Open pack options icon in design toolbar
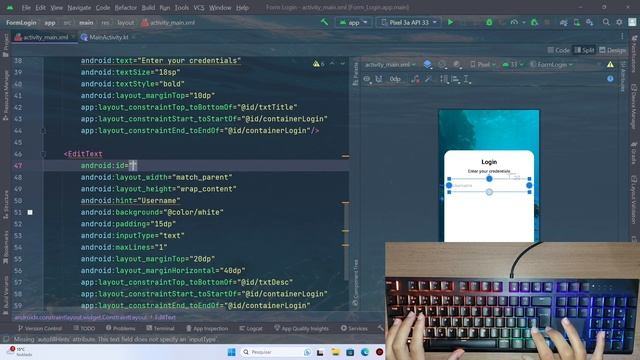This screenshot has width=640, height=360. click(444, 79)
